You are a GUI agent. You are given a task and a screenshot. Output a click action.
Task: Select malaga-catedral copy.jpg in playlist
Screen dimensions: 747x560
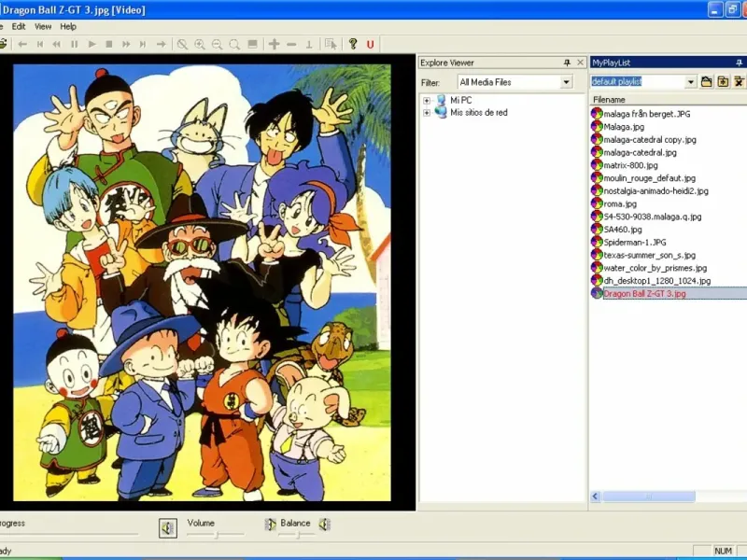point(650,139)
